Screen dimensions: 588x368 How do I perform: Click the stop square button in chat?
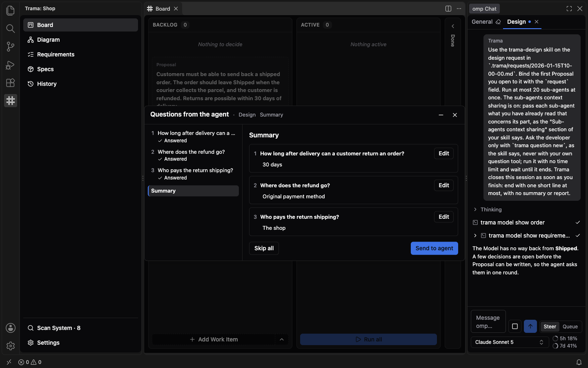pyautogui.click(x=515, y=326)
